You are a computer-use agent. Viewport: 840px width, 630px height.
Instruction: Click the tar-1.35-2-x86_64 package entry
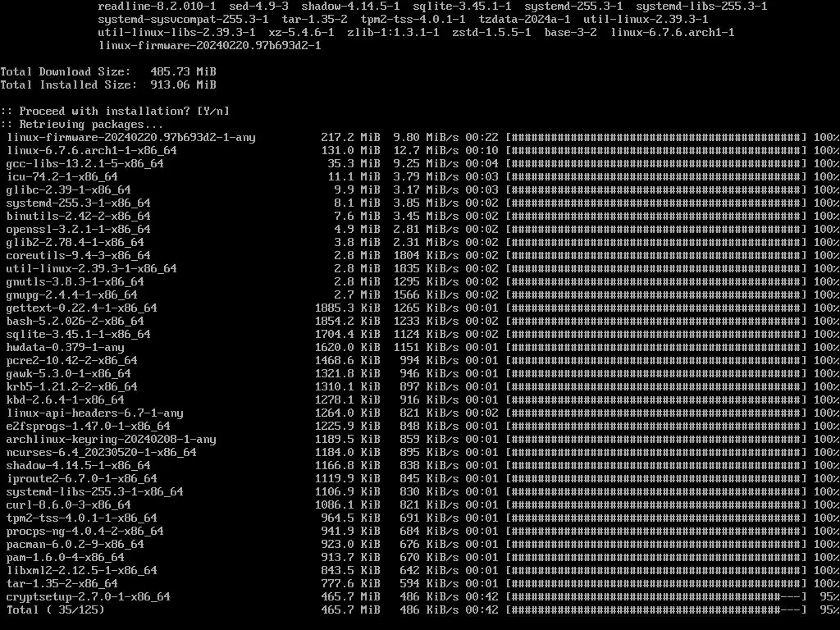[62, 584]
